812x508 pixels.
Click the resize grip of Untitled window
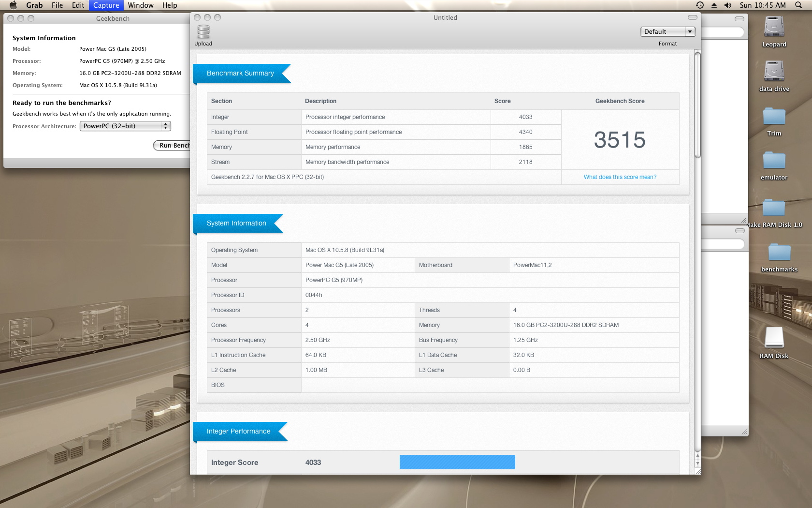click(697, 471)
